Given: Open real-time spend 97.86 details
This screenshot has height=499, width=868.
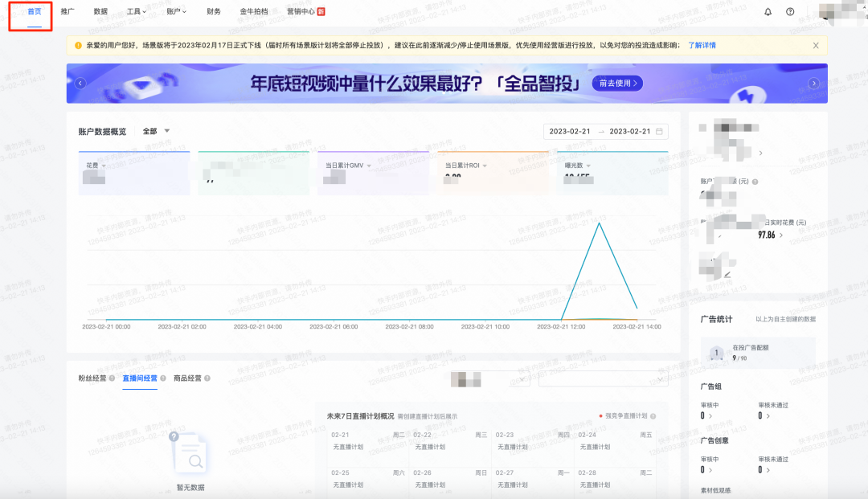Looking at the screenshot, I should click(x=771, y=235).
